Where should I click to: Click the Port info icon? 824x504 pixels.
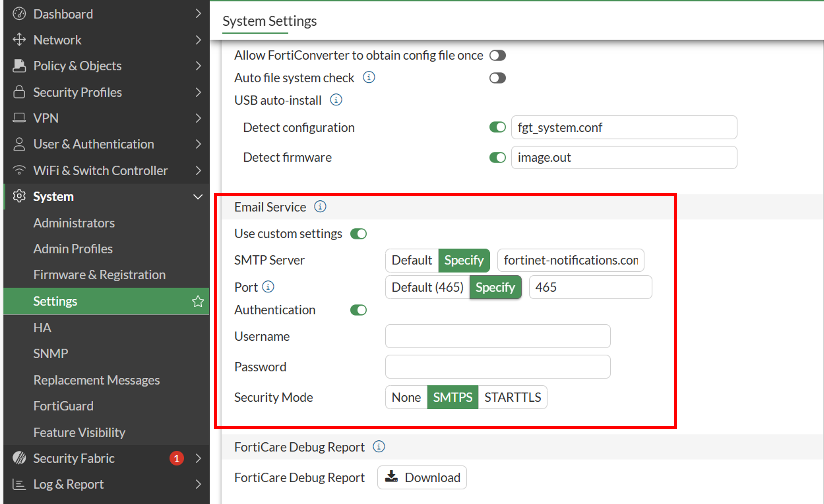click(268, 287)
